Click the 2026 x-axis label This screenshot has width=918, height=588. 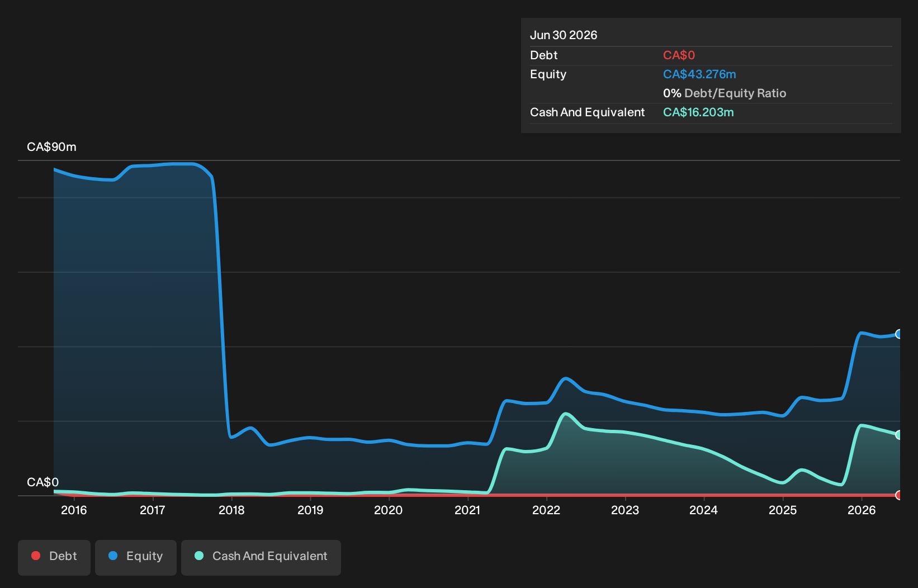point(862,510)
